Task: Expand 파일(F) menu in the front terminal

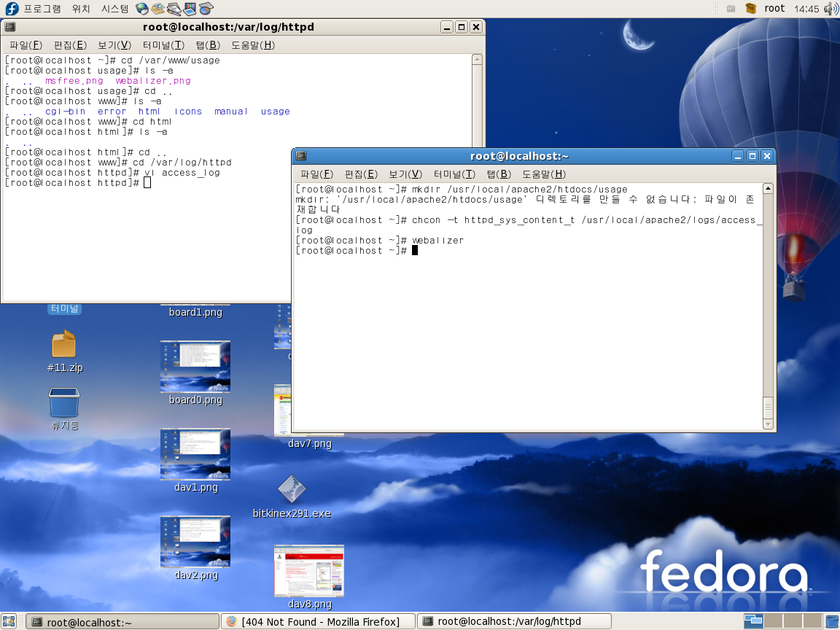Action: point(316,174)
